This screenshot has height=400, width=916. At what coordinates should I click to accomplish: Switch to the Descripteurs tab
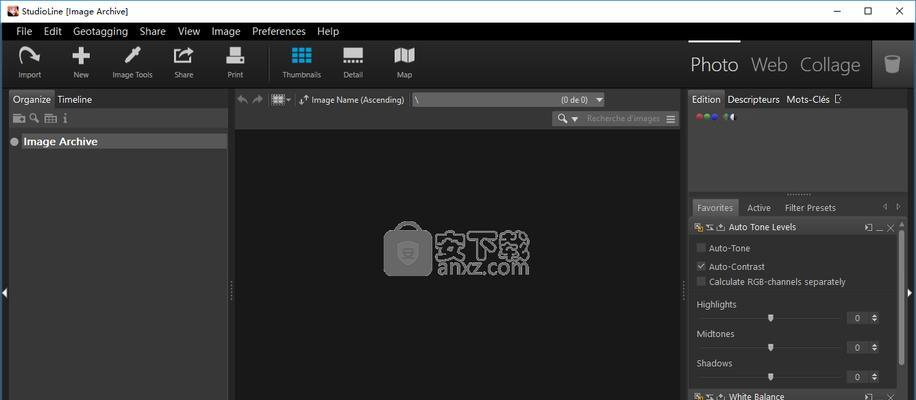pos(754,99)
